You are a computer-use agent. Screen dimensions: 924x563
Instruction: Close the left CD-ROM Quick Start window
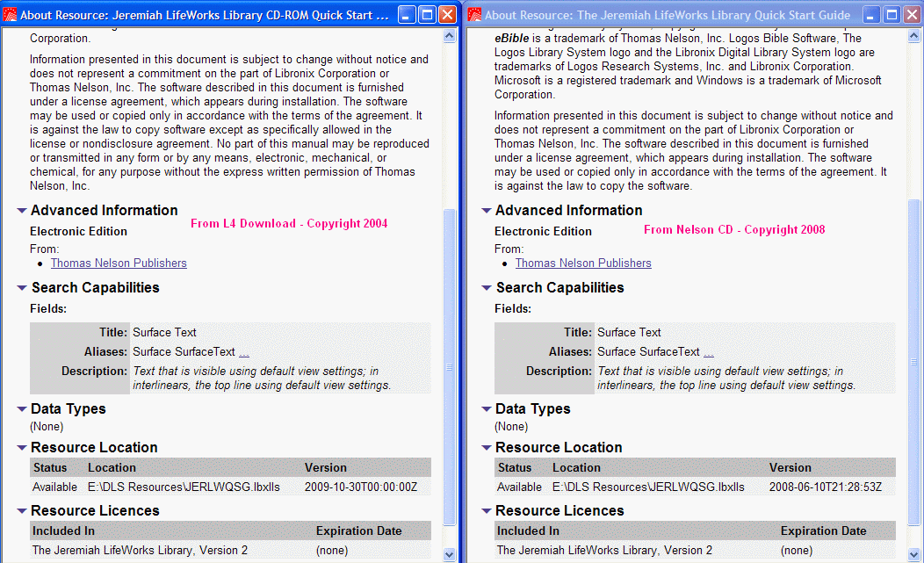point(448,15)
